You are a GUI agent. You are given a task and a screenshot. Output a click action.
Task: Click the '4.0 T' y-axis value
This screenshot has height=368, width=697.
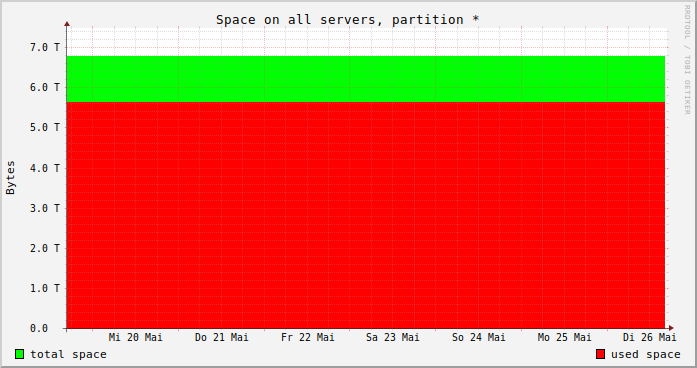44,168
